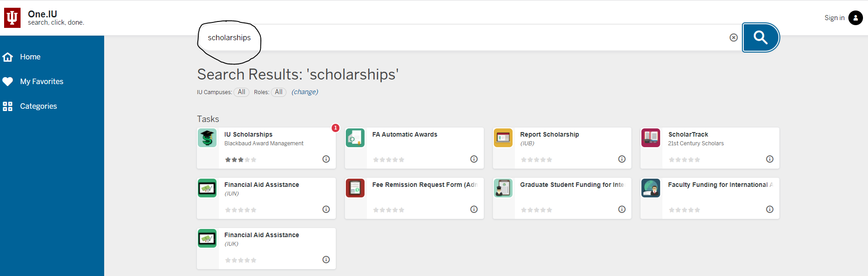Rate IU Scholarships using the star rating
868x276 pixels.
240,160
